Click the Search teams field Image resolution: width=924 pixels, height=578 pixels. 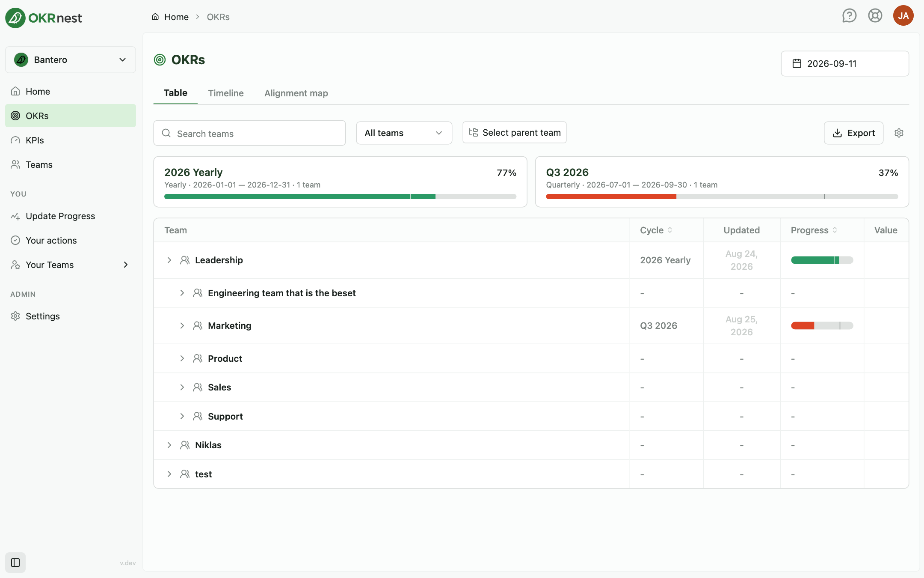coord(249,133)
